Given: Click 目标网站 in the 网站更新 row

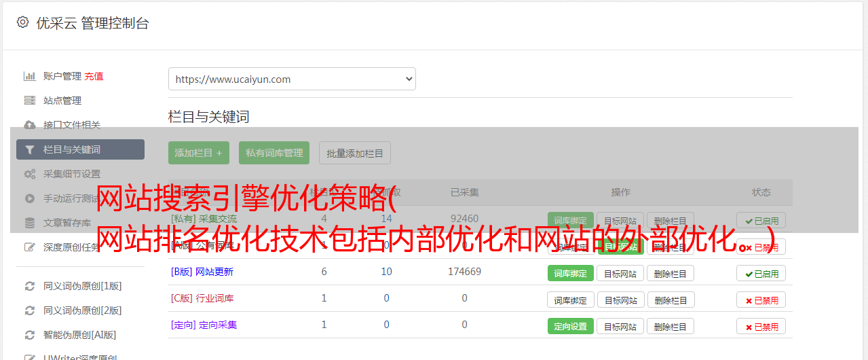Looking at the screenshot, I should coord(620,273).
